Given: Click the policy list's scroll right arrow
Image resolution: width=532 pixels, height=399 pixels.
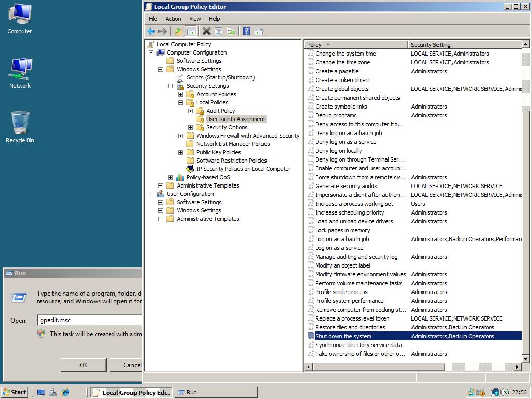Looking at the screenshot, I should [517, 367].
